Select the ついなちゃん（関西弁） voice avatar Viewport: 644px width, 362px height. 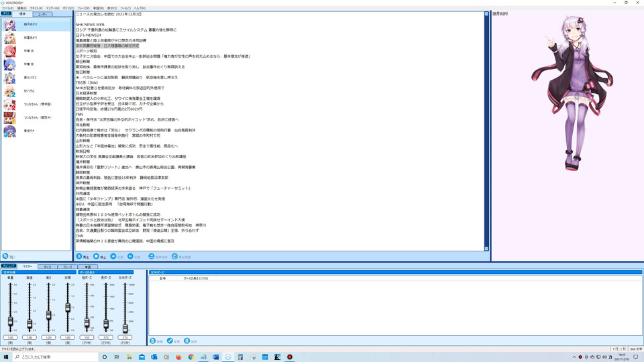click(9, 118)
